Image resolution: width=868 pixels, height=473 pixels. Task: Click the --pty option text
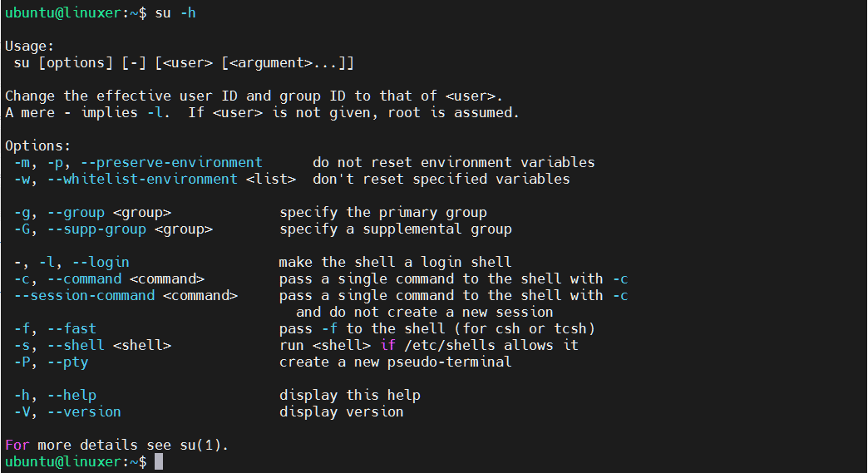tap(67, 362)
